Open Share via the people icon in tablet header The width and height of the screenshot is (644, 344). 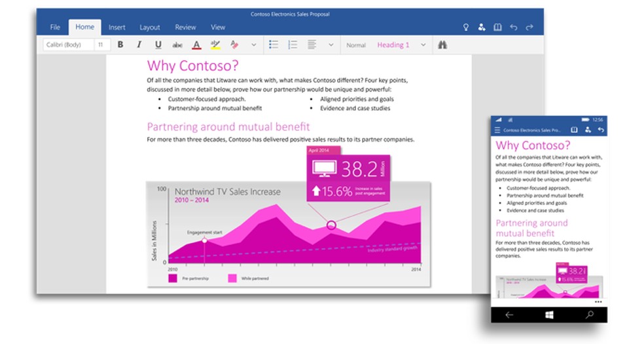(482, 27)
